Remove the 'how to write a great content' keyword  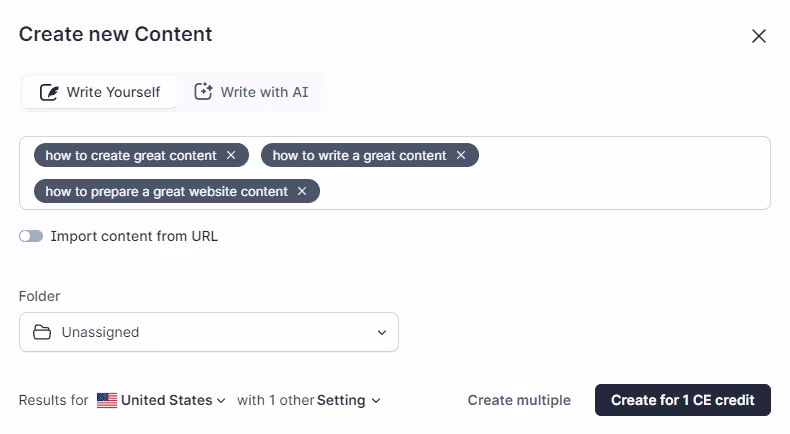[461, 155]
